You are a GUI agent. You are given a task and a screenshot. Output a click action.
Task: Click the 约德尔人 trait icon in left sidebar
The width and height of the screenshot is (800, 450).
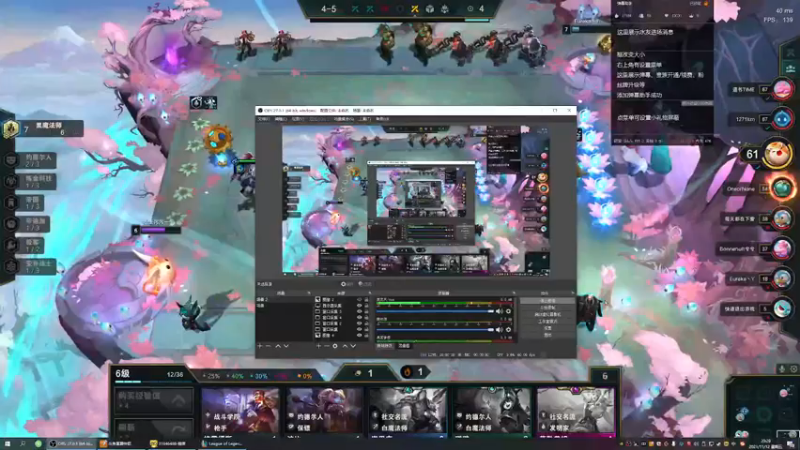[11, 160]
